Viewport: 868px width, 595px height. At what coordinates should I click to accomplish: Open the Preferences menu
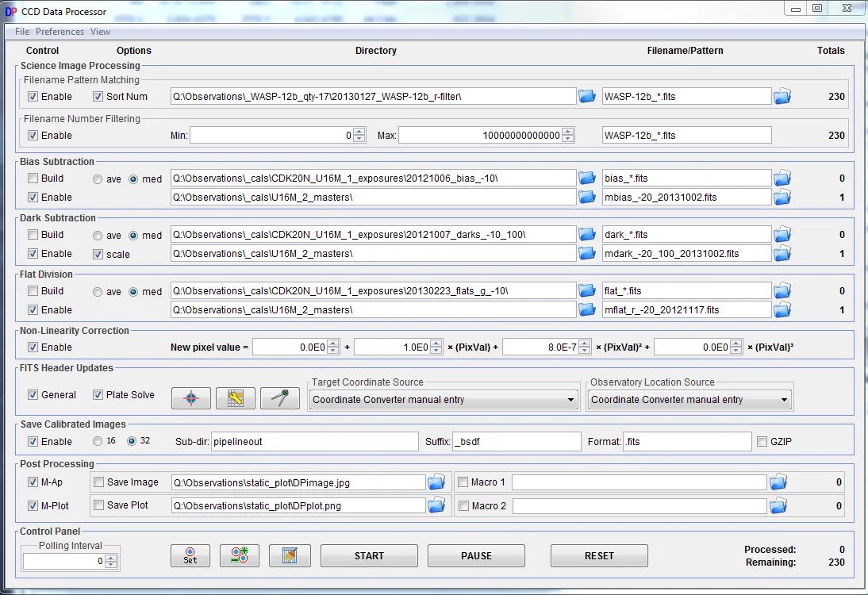[x=60, y=32]
